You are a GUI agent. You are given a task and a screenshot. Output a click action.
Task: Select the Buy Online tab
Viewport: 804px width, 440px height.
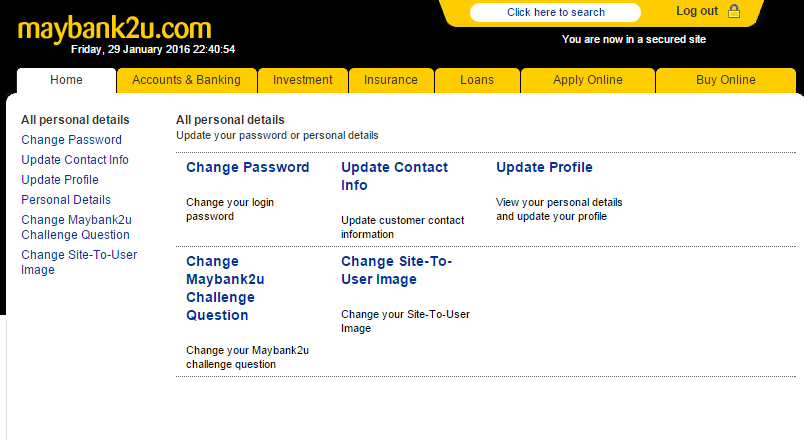coord(725,80)
